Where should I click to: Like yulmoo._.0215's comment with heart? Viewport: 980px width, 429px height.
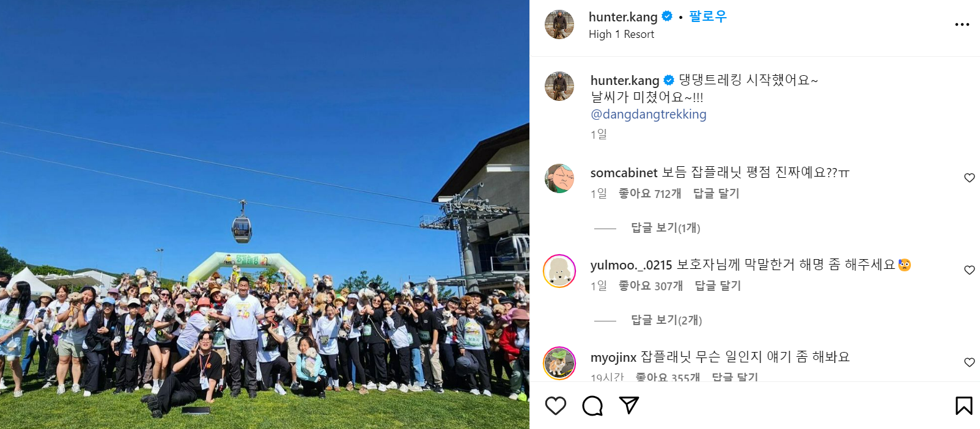pyautogui.click(x=969, y=270)
